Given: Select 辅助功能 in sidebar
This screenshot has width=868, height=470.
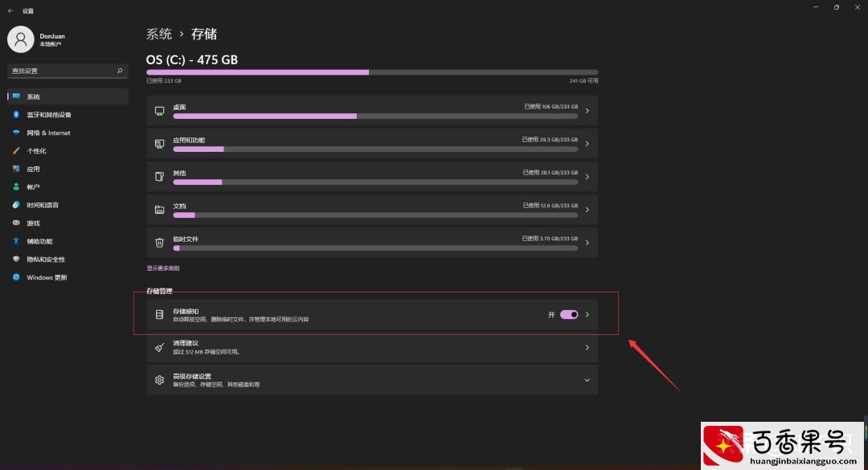Looking at the screenshot, I should click(68, 241).
